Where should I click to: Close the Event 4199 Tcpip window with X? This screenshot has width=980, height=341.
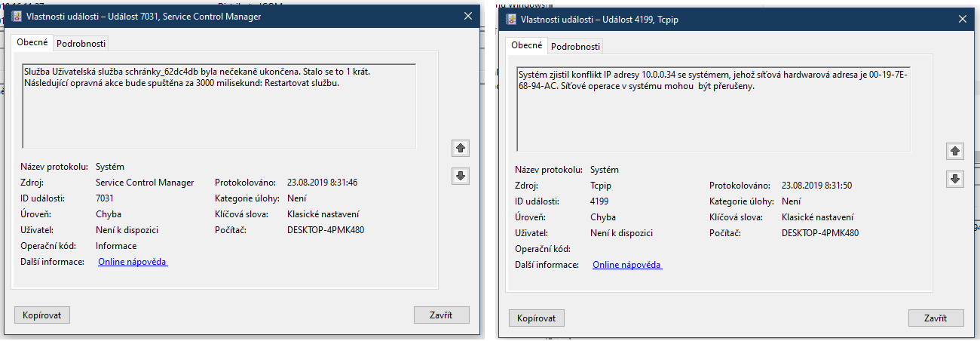tap(963, 19)
